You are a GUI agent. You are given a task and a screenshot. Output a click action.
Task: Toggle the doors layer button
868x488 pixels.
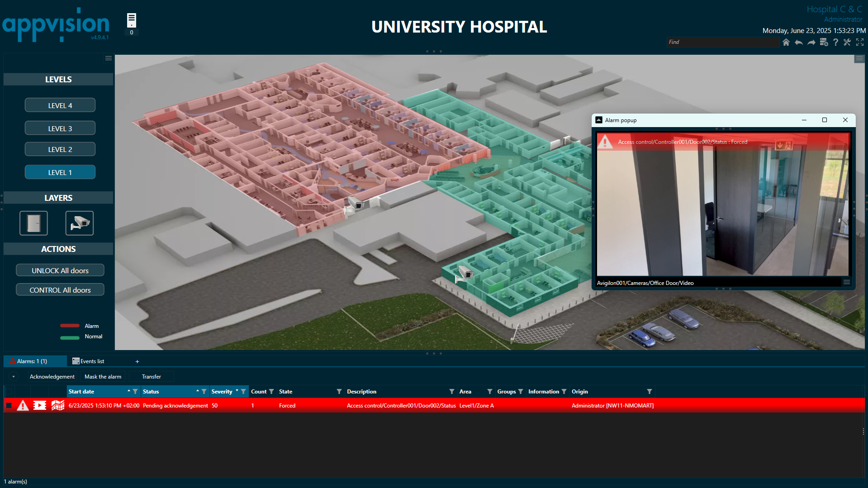pyautogui.click(x=33, y=223)
